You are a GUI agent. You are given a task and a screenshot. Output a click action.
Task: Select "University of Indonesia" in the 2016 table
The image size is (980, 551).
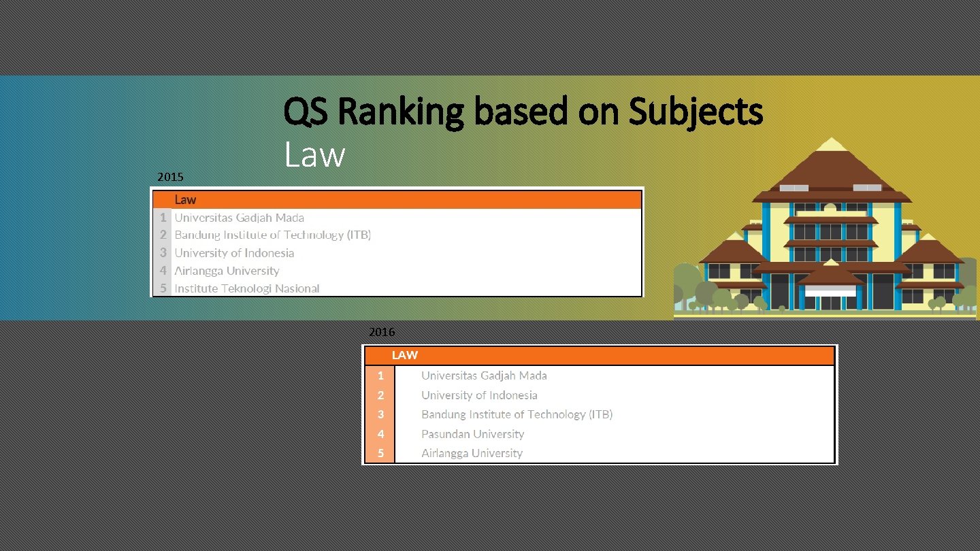click(x=479, y=395)
